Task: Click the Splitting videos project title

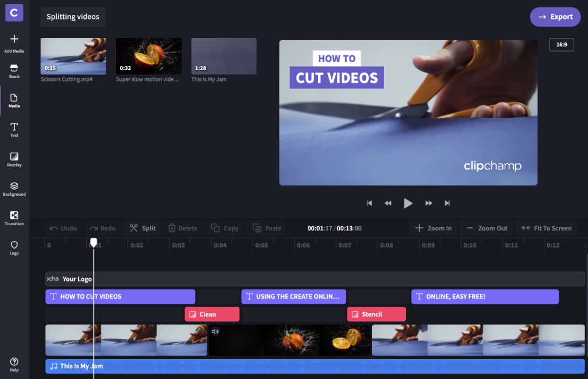Action: pyautogui.click(x=73, y=17)
